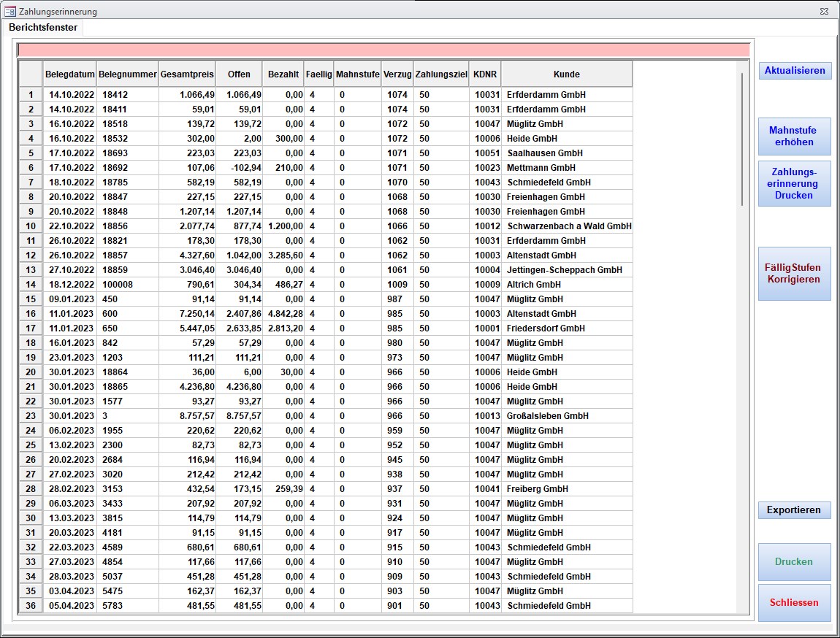
Task: Export data with the Exportieren button
Action: (794, 510)
